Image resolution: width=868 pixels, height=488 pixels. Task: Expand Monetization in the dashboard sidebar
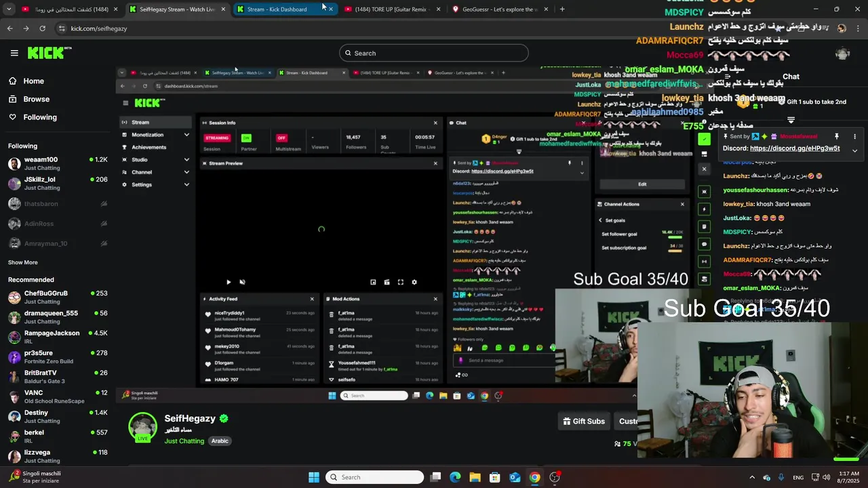[186, 135]
